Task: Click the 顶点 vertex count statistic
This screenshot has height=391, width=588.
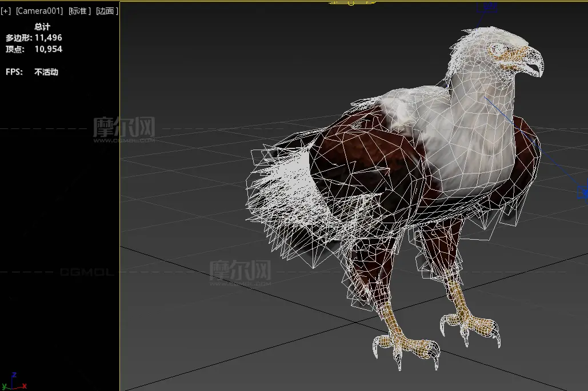Action: tap(34, 49)
